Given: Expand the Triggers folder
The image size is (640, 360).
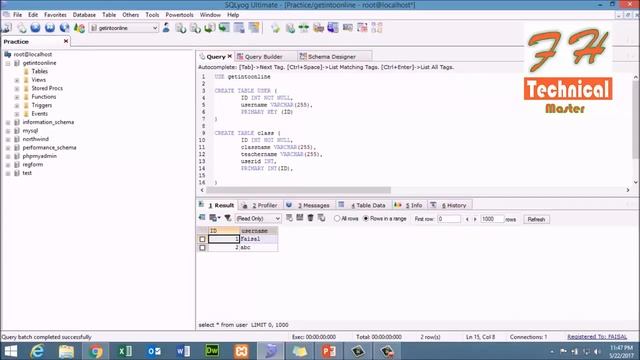Looking at the screenshot, I should click(17, 106).
